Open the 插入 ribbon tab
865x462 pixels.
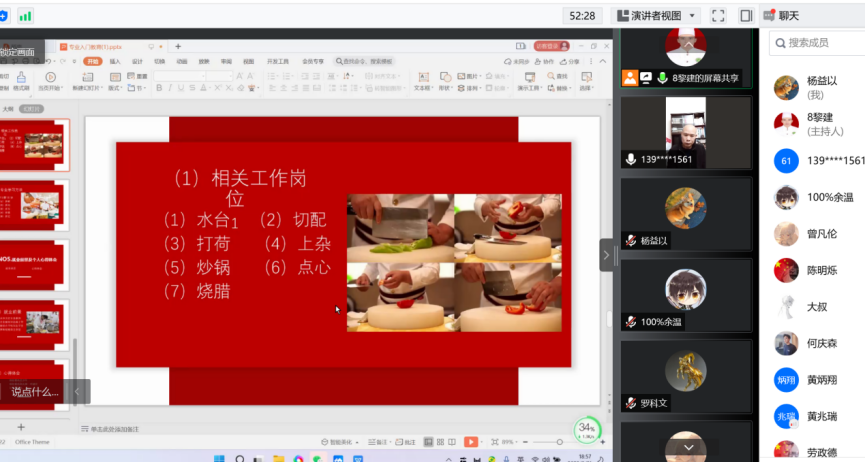click(115, 61)
